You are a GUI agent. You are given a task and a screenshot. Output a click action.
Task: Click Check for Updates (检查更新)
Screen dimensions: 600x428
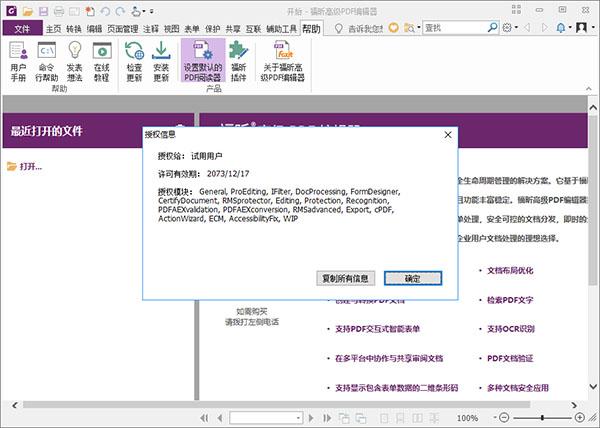134,62
